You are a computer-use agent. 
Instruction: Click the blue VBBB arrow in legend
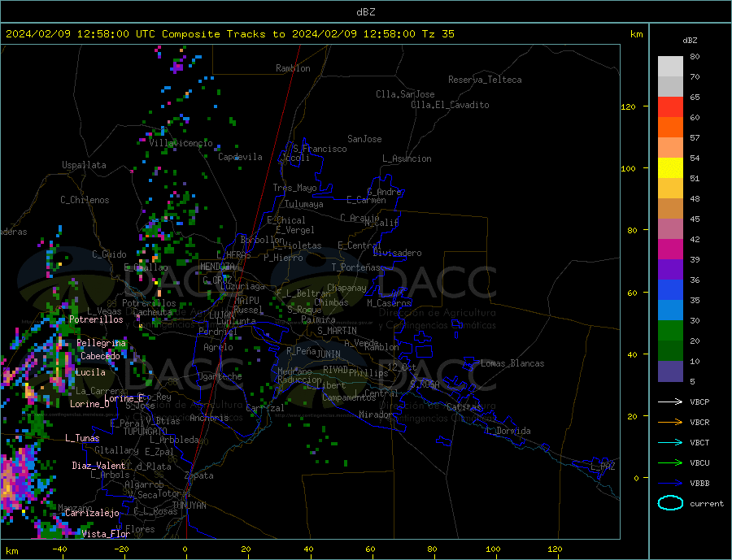(670, 483)
